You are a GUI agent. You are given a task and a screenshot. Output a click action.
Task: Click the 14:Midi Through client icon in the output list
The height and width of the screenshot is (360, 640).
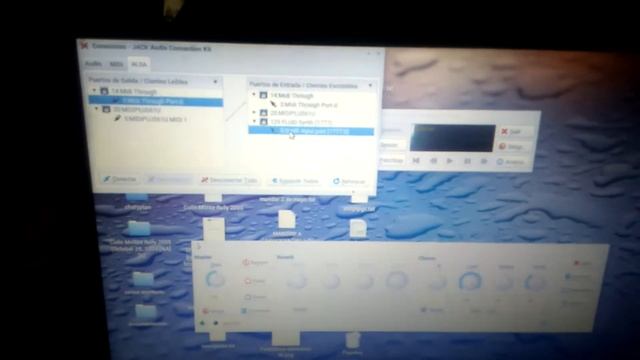(104, 91)
